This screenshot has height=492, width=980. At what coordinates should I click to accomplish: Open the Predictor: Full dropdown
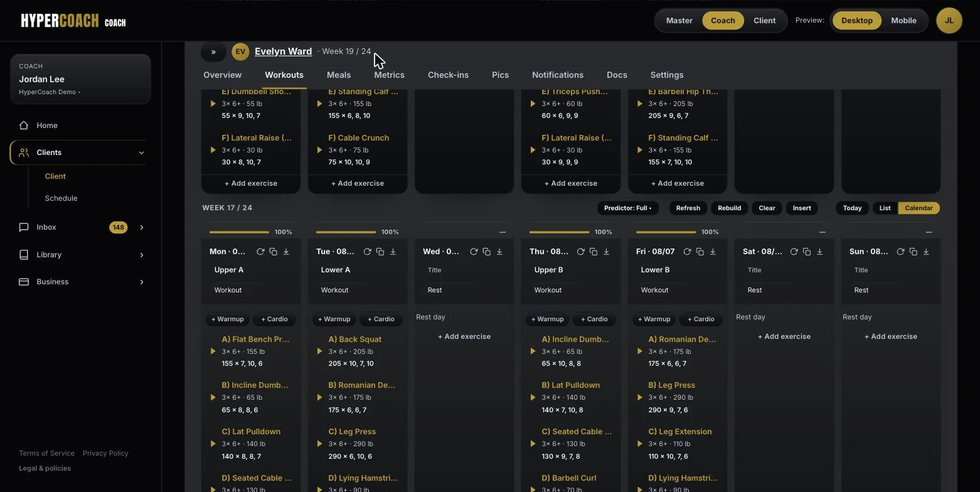point(627,208)
